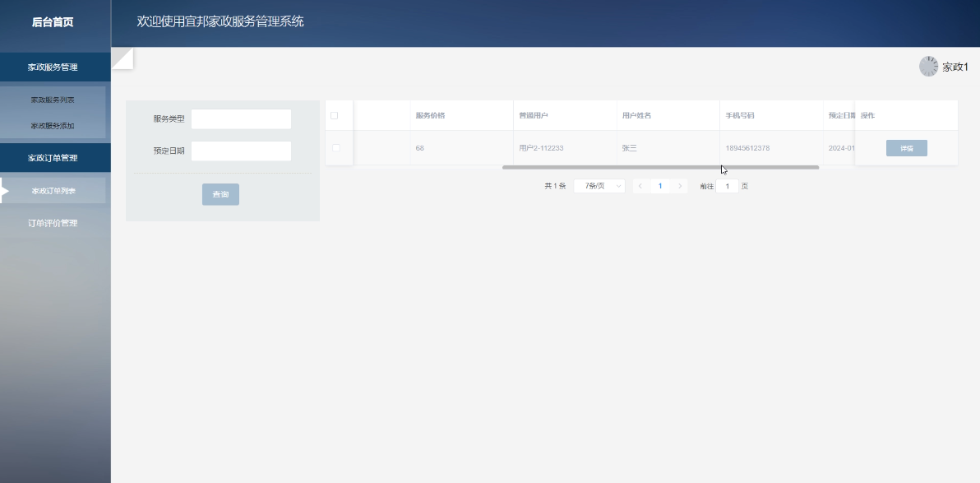
Task: Click the 查询 search button
Action: tap(220, 194)
